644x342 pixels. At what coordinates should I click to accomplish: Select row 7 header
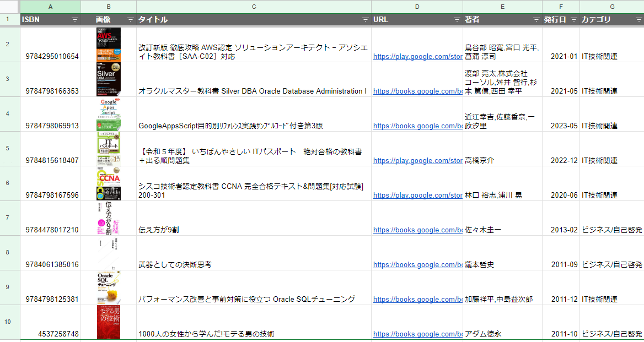coord(7,218)
